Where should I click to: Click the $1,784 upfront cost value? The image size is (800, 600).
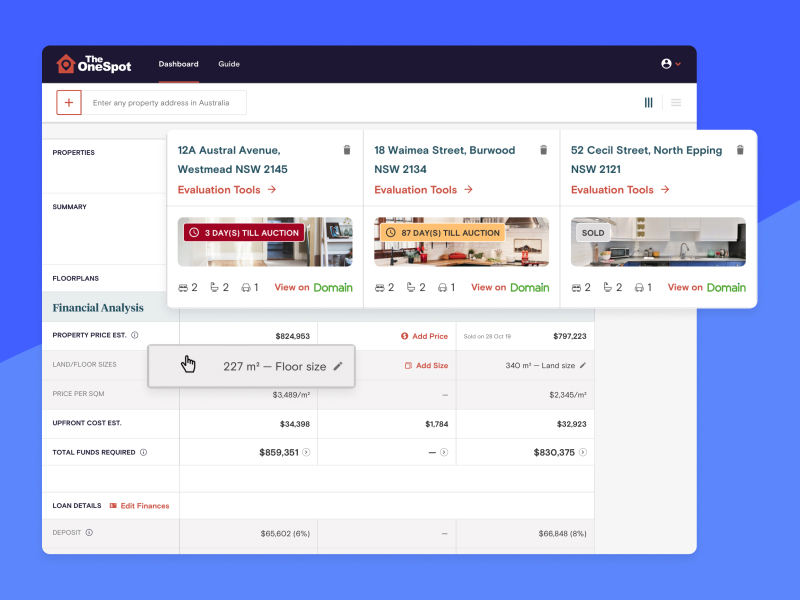pyautogui.click(x=437, y=424)
